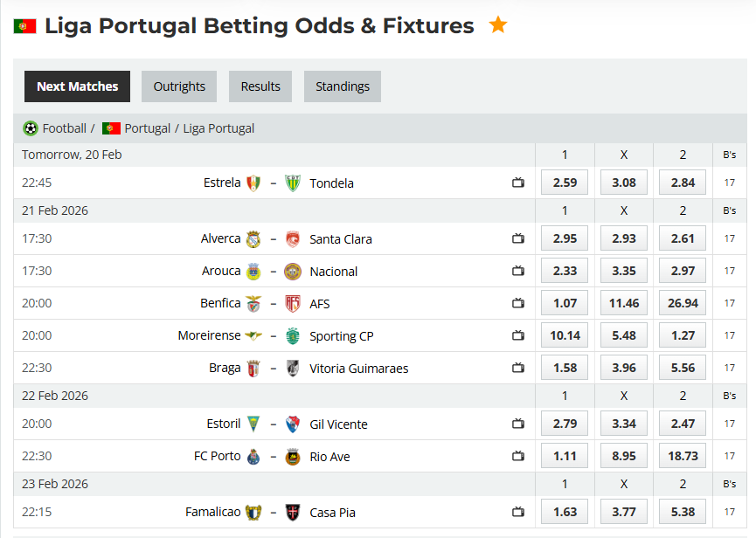The width and height of the screenshot is (756, 538).
Task: Select the Sporting CP club crest
Action: (x=293, y=335)
